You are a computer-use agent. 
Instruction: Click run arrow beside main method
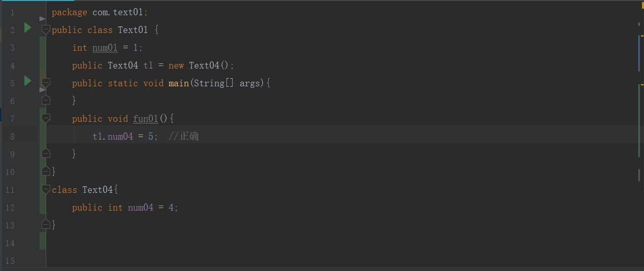28,81
